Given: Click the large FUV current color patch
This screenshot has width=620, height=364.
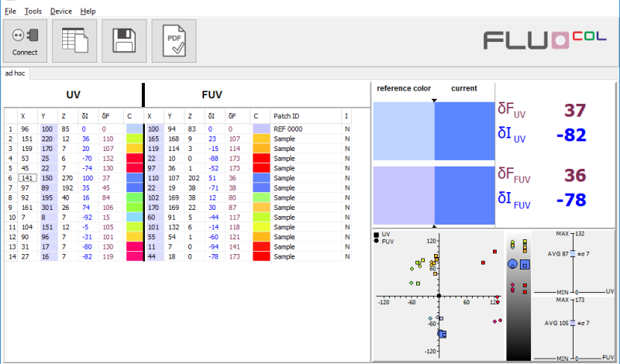Looking at the screenshot, I should 464,195.
